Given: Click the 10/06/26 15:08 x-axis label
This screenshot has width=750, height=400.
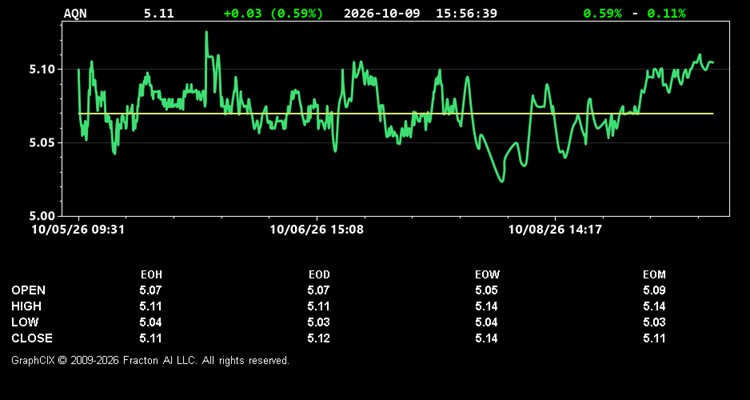Looking at the screenshot, I should tap(317, 230).
